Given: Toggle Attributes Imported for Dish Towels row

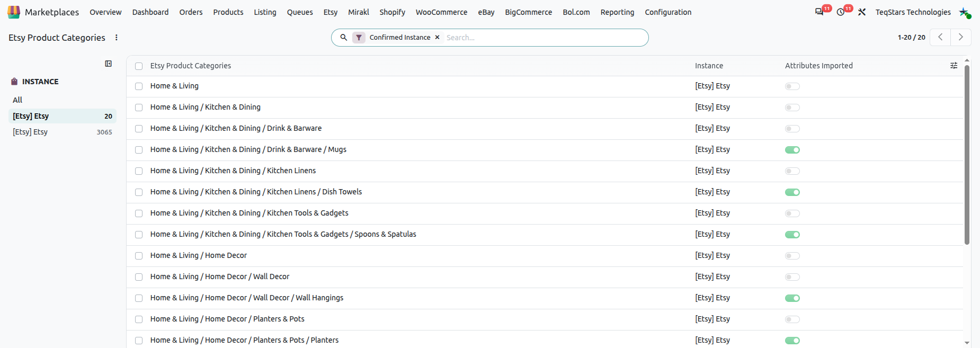Looking at the screenshot, I should (792, 192).
